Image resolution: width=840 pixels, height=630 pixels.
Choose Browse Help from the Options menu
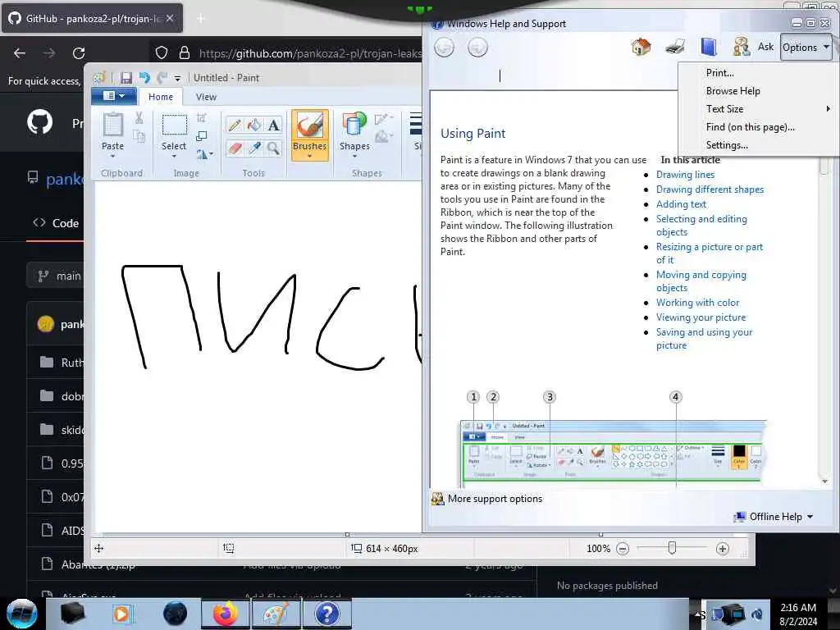[x=733, y=91]
